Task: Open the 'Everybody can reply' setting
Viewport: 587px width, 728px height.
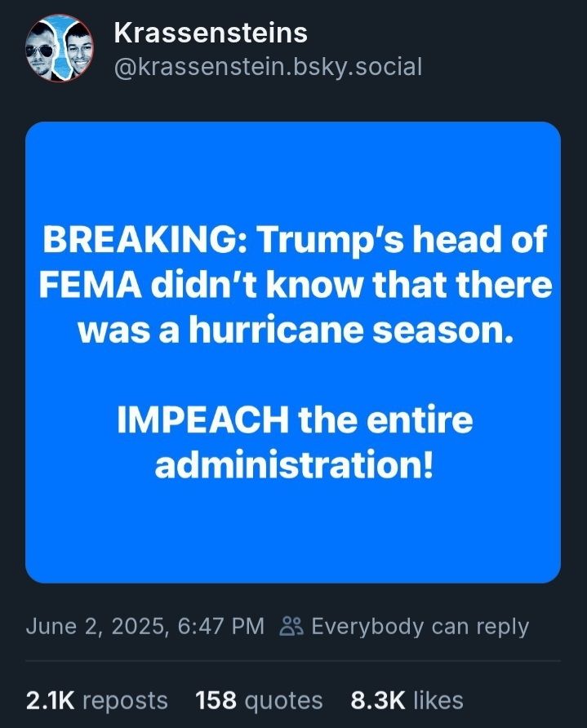Action: pos(420,627)
